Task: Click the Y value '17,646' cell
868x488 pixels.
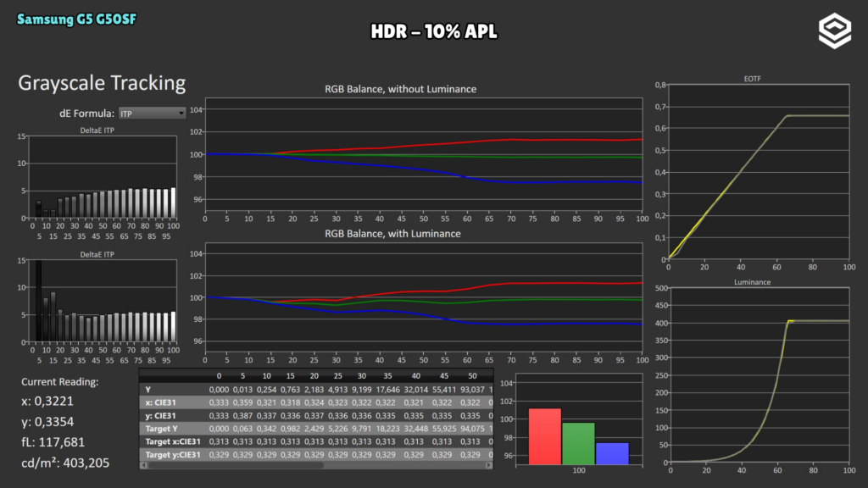Action: point(387,390)
